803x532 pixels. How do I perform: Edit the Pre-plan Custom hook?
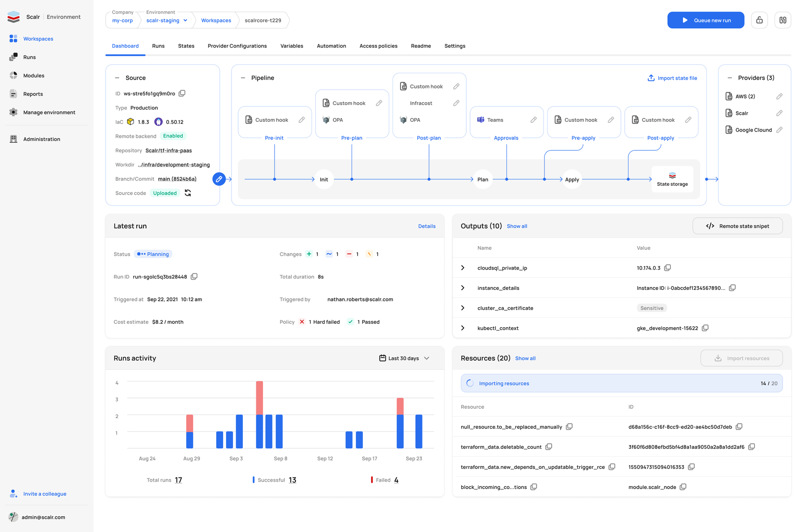point(379,103)
